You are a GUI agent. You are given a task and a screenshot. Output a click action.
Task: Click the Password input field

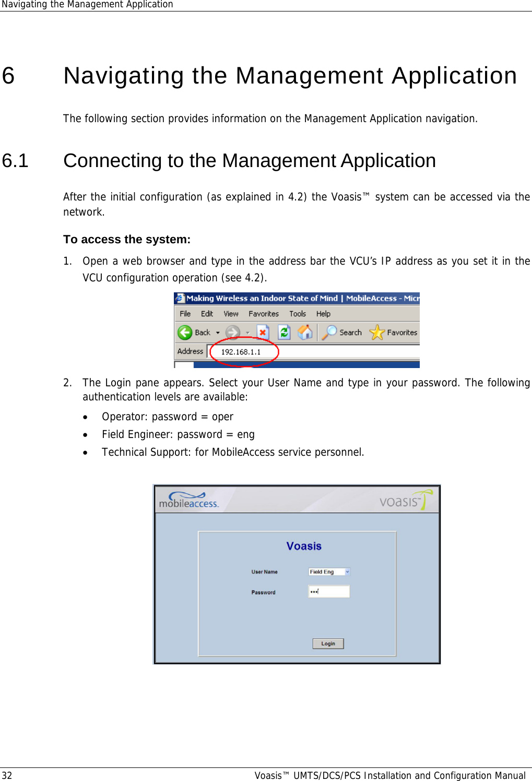point(329,591)
